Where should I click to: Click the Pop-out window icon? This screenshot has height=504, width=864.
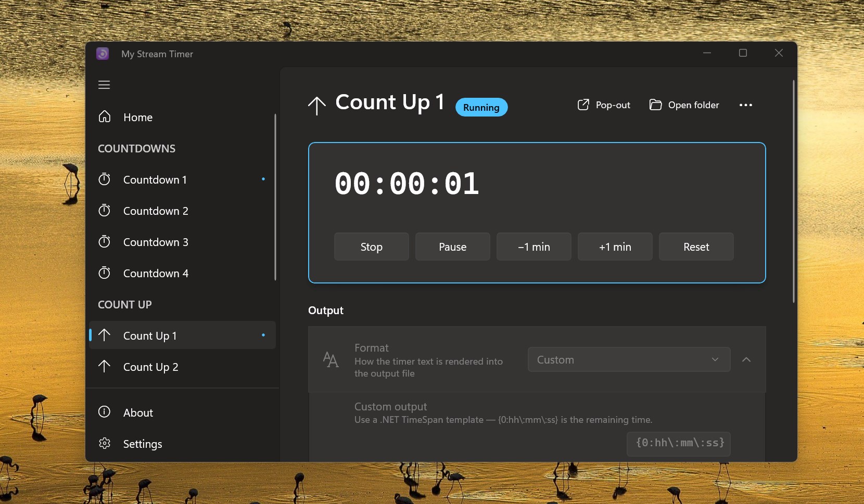click(x=583, y=105)
